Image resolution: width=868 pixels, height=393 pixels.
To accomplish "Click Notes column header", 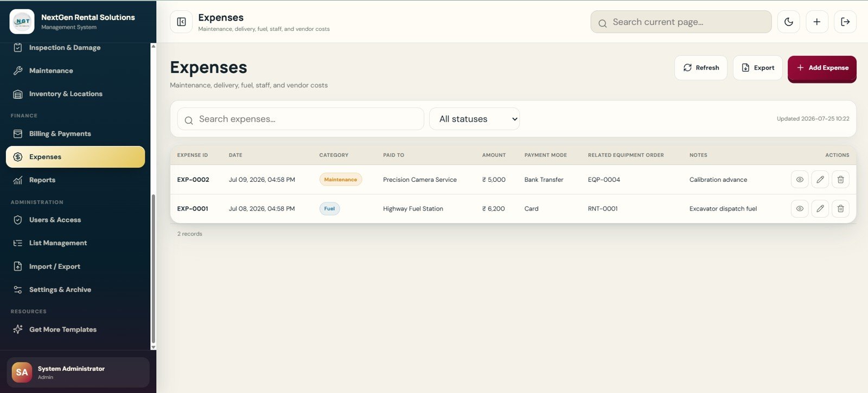I will coord(698,155).
